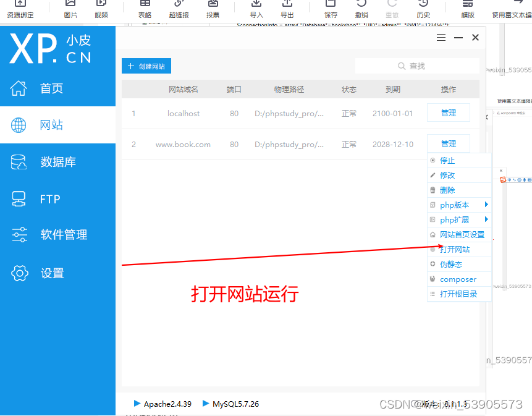Click the 创建网站 create website button

click(x=146, y=66)
